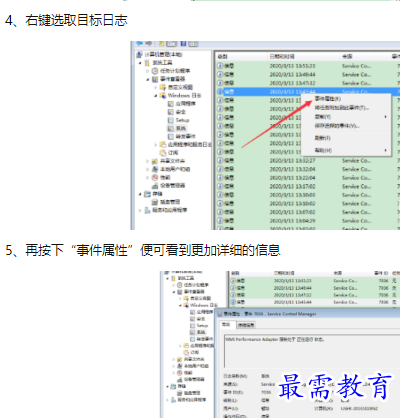Click the 存储 storage icon in step 4 tree
Viewport: 400px width, 418px height.
tap(147, 194)
